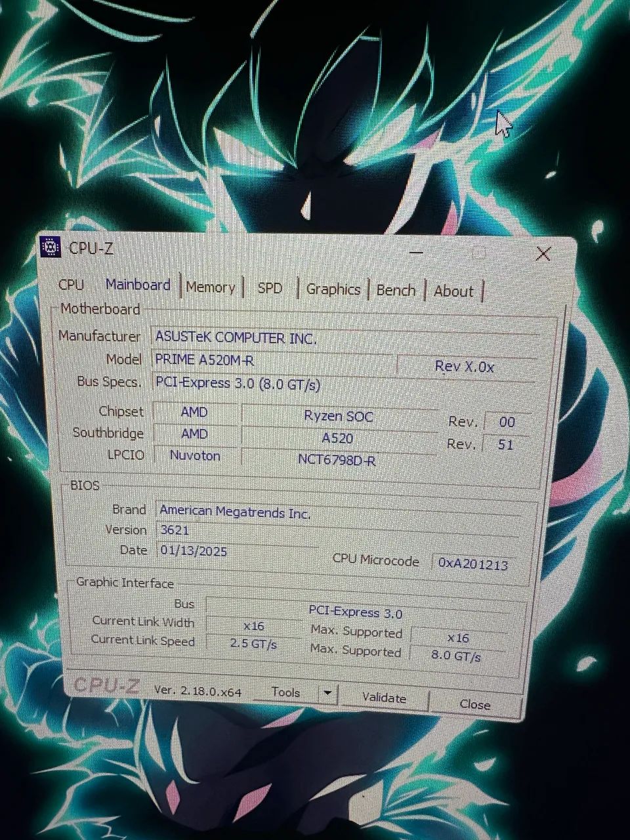Click the Ryzen SOC field
The height and width of the screenshot is (840, 630).
tap(338, 416)
